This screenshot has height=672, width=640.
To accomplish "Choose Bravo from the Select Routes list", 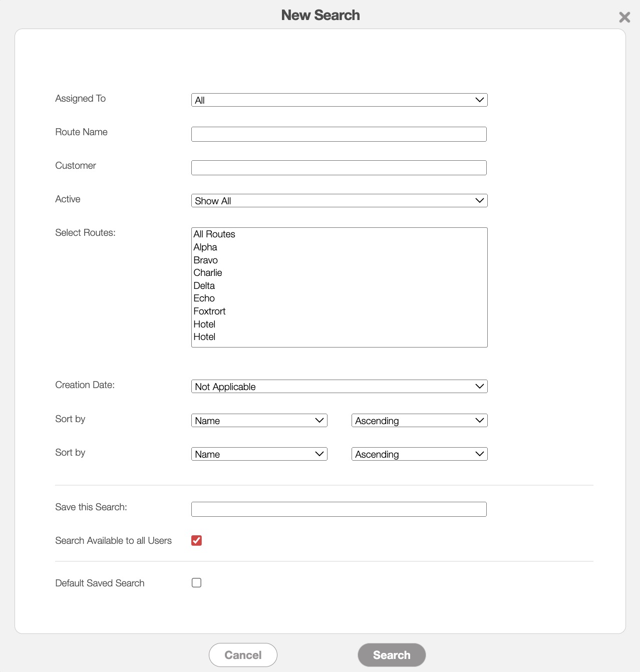I will 206,260.
